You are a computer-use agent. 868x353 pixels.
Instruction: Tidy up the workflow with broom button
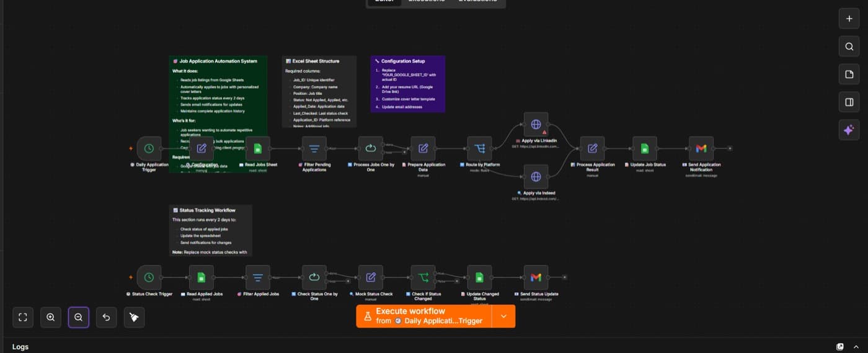click(x=134, y=317)
